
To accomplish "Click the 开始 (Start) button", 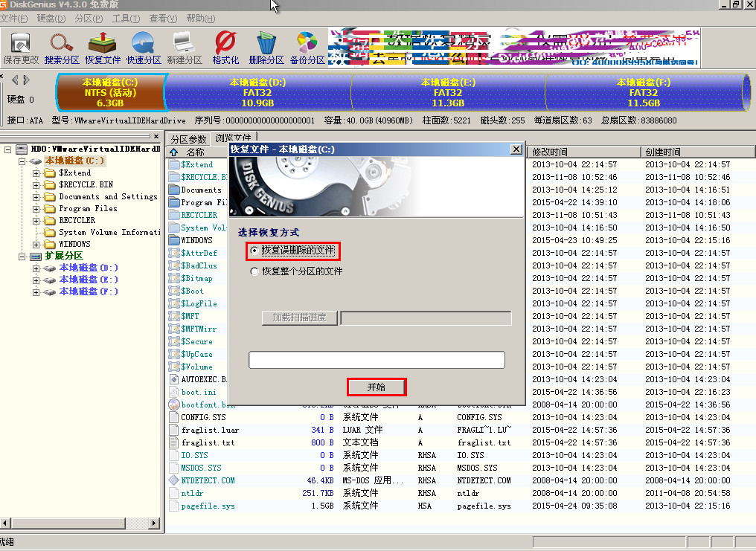I will (377, 387).
